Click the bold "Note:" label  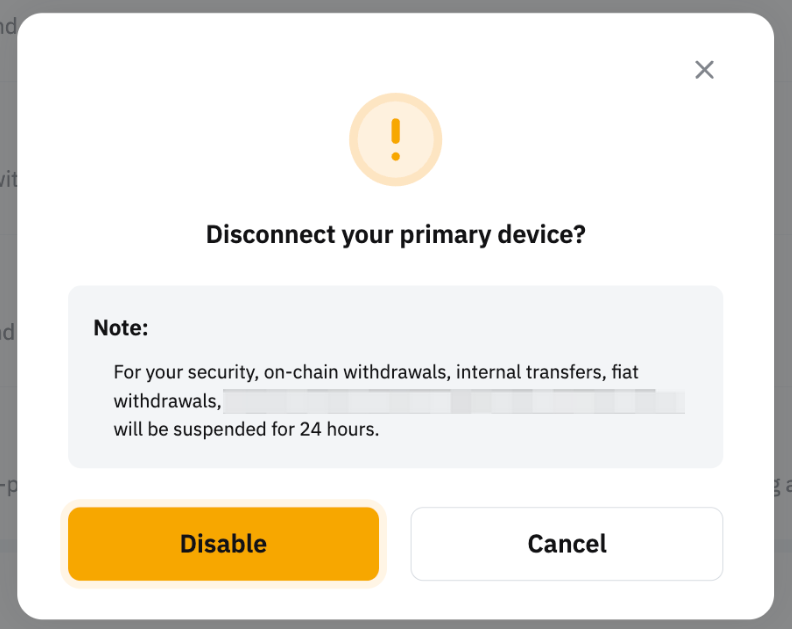(x=121, y=328)
